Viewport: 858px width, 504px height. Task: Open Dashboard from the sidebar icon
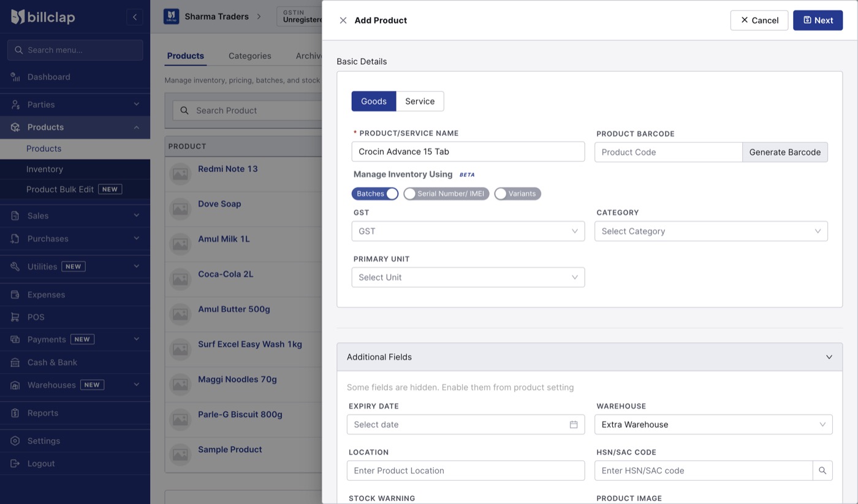tap(15, 77)
